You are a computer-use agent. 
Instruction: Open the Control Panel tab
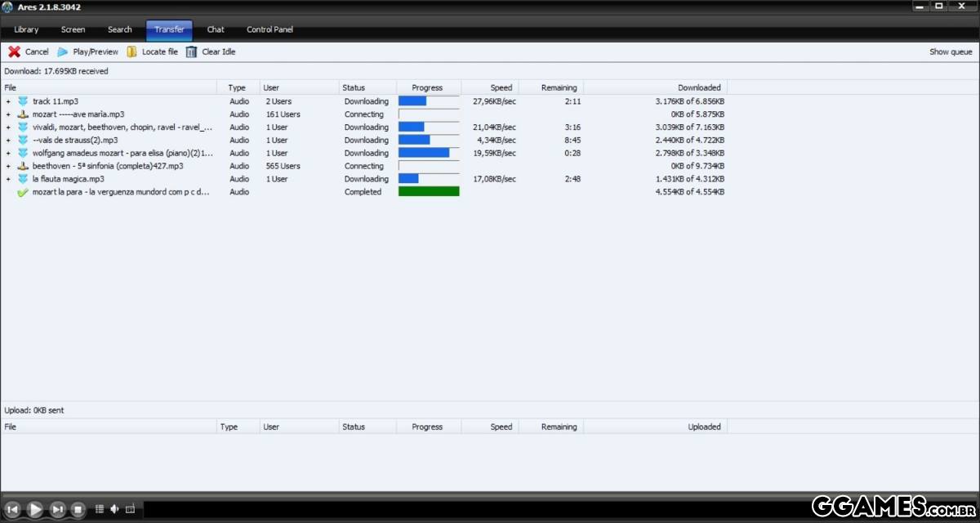tap(269, 29)
